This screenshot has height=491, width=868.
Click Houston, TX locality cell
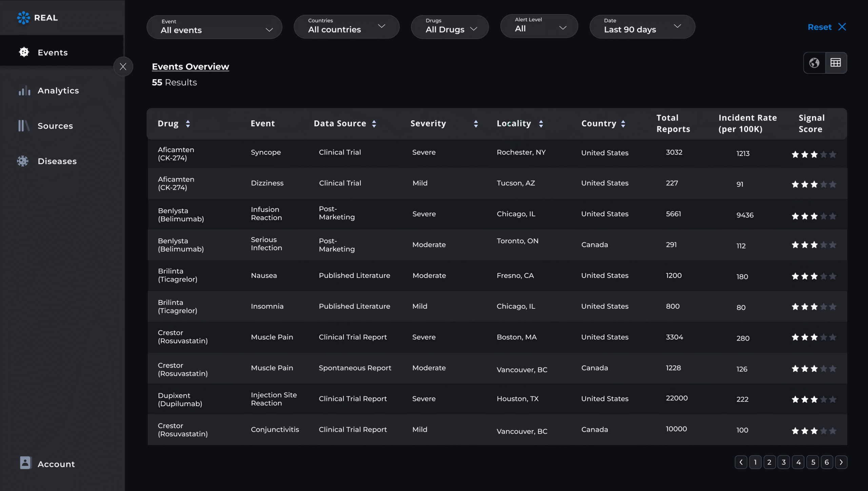(517, 398)
